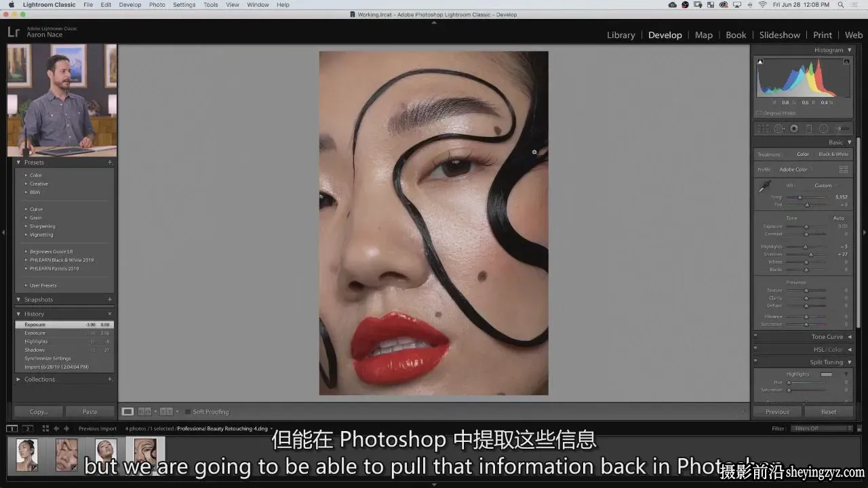Switch to the Slideshow module
The image size is (868, 488).
coord(780,35)
